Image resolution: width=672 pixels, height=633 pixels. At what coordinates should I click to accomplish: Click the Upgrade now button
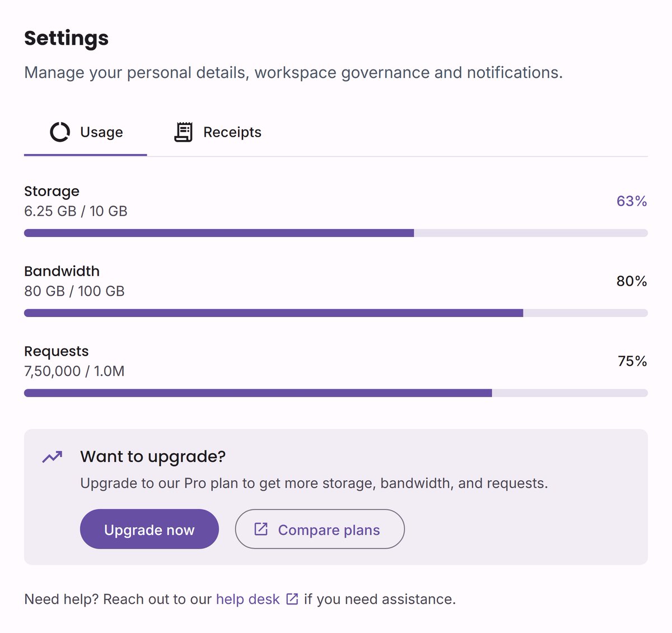tap(149, 529)
